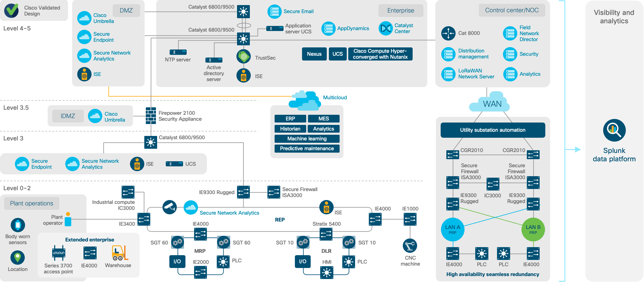Viewport: 644px width, 282px height.
Task: Select the Stratix 5400 switch icon
Action: (326, 234)
